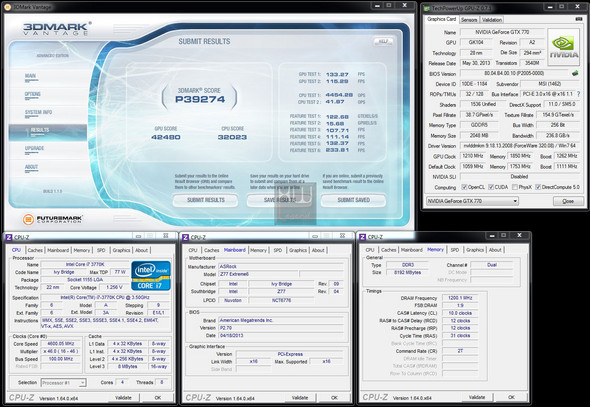Minimize the 3DMark Vantage window
The image size is (590, 407).
[x=378, y=5]
